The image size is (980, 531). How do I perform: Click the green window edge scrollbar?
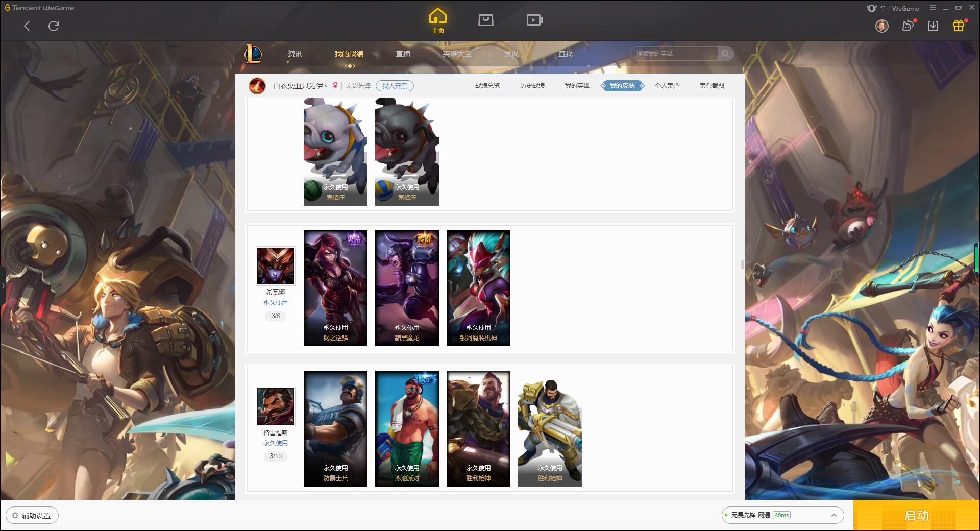(x=977, y=258)
